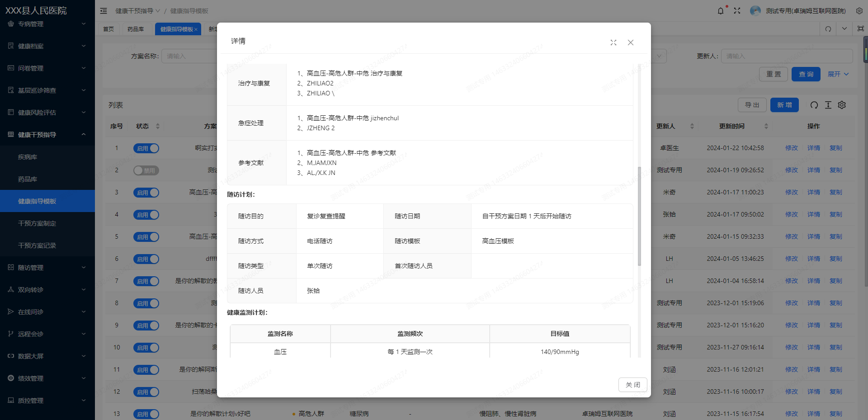Click the refresh icon next to 新增 button

[814, 105]
